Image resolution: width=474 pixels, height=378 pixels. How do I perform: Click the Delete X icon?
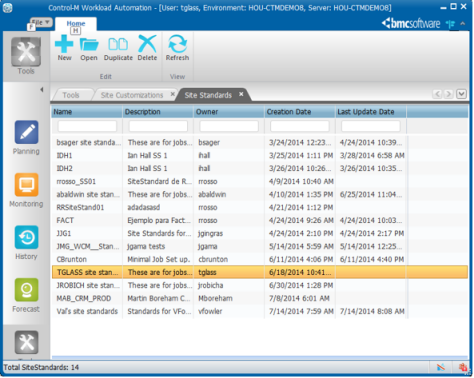147,44
